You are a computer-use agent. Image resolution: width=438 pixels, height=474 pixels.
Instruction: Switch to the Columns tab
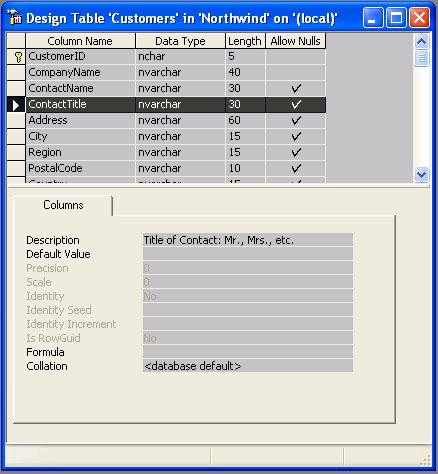[x=63, y=205]
